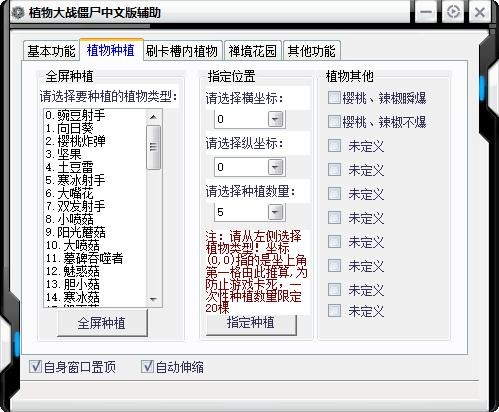499x412 pixels.
Task: Expand the 纵坐标 dropdown arrow
Action: coord(276,167)
